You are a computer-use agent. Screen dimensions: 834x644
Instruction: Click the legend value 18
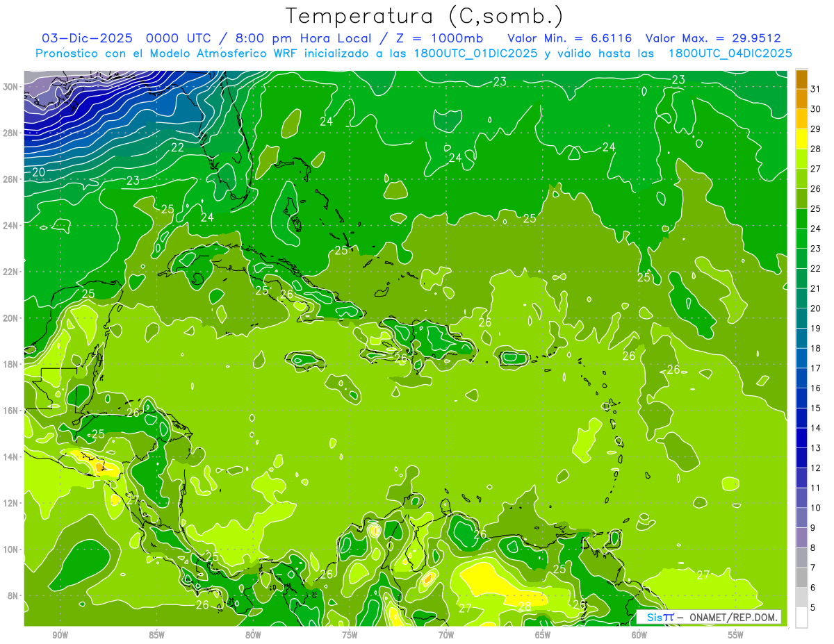(x=816, y=348)
